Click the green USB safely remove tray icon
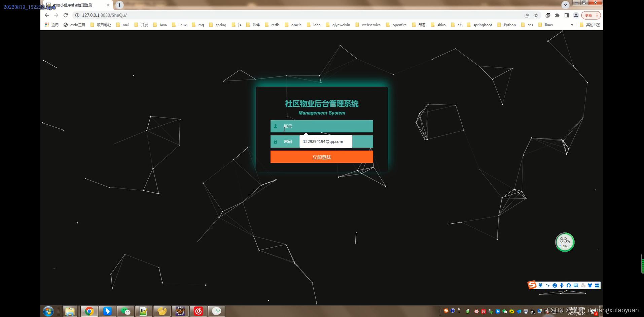This screenshot has width=644, height=317. (x=467, y=311)
